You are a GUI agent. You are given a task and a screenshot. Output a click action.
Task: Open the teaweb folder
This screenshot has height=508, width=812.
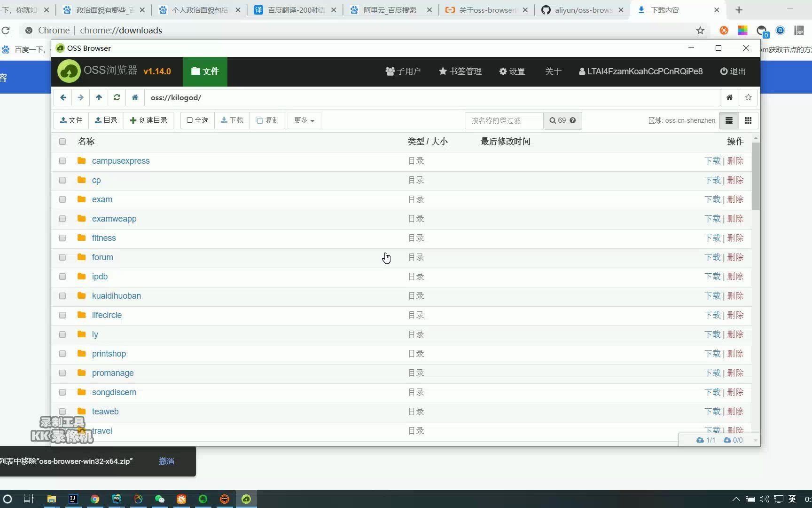click(105, 412)
